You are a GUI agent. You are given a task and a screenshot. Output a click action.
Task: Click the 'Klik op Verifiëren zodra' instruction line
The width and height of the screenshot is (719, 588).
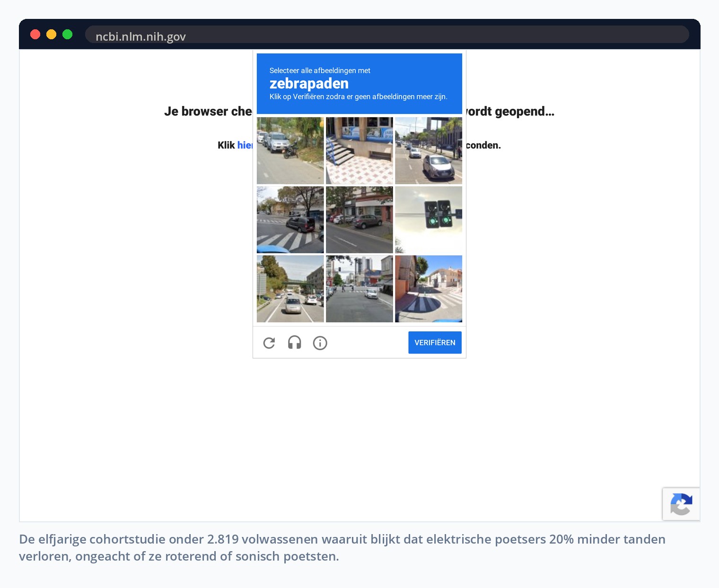[x=359, y=97]
